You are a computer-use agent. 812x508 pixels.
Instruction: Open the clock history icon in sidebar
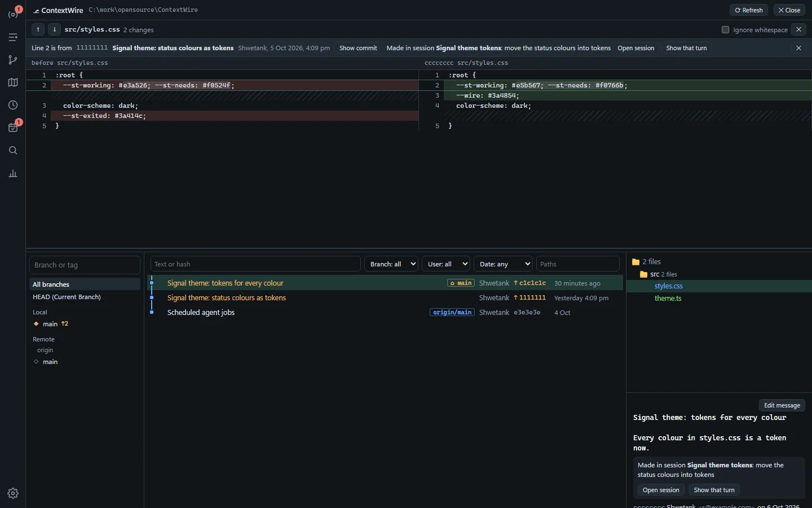tap(13, 105)
